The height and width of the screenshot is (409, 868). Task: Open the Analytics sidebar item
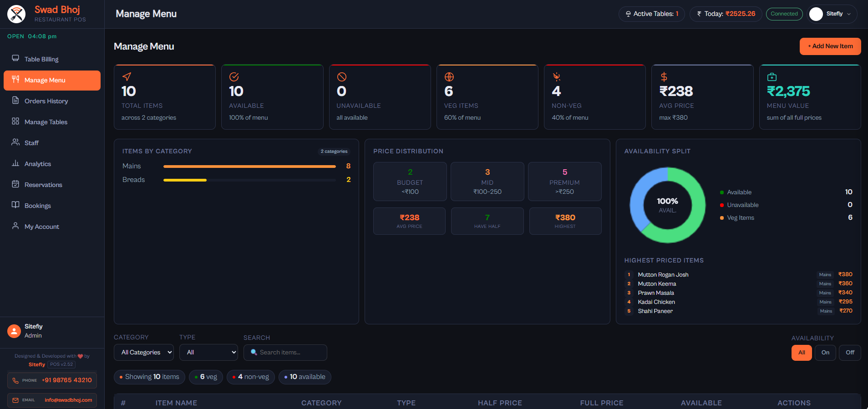coord(38,164)
